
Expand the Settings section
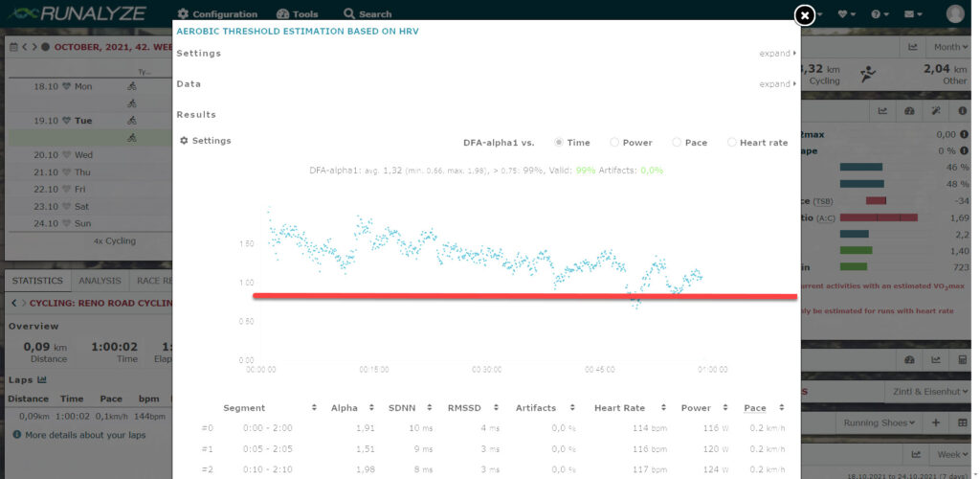(777, 54)
